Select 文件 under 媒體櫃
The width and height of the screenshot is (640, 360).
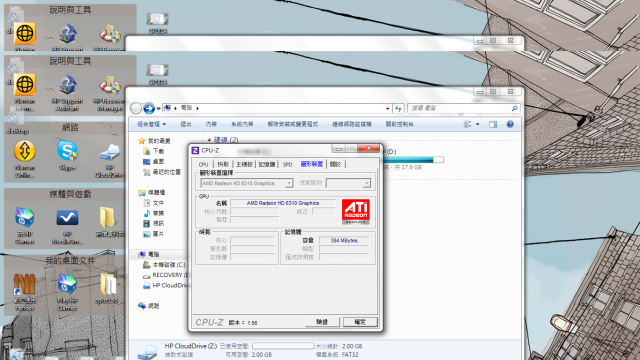[158, 203]
